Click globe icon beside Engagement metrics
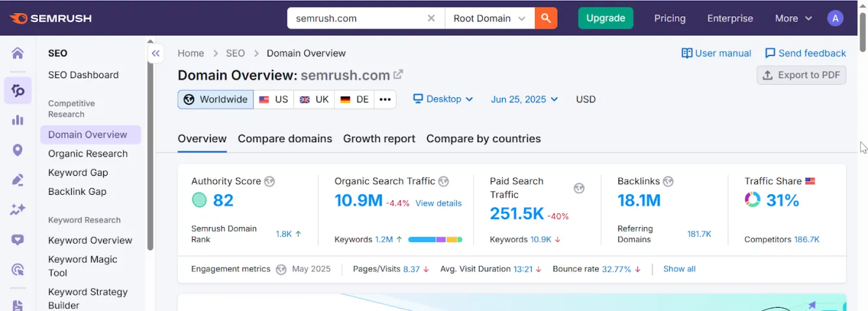Viewport: 868px width, 311px height. tap(281, 269)
